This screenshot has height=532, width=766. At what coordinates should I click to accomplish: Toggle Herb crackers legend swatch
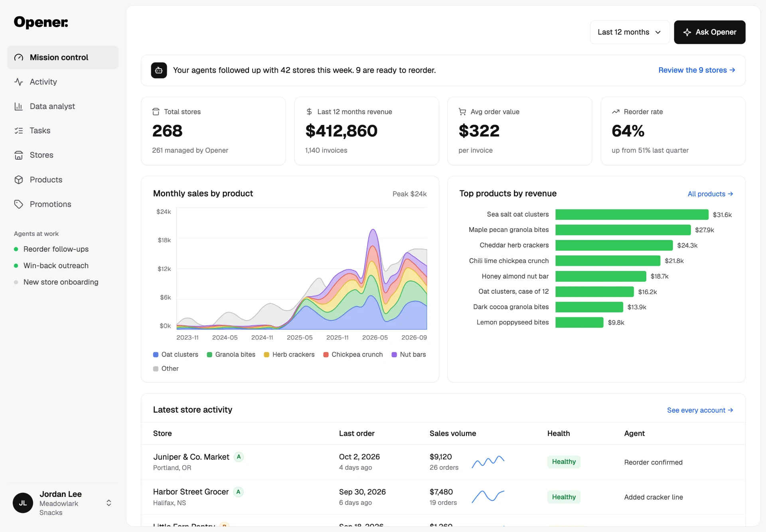point(267,354)
